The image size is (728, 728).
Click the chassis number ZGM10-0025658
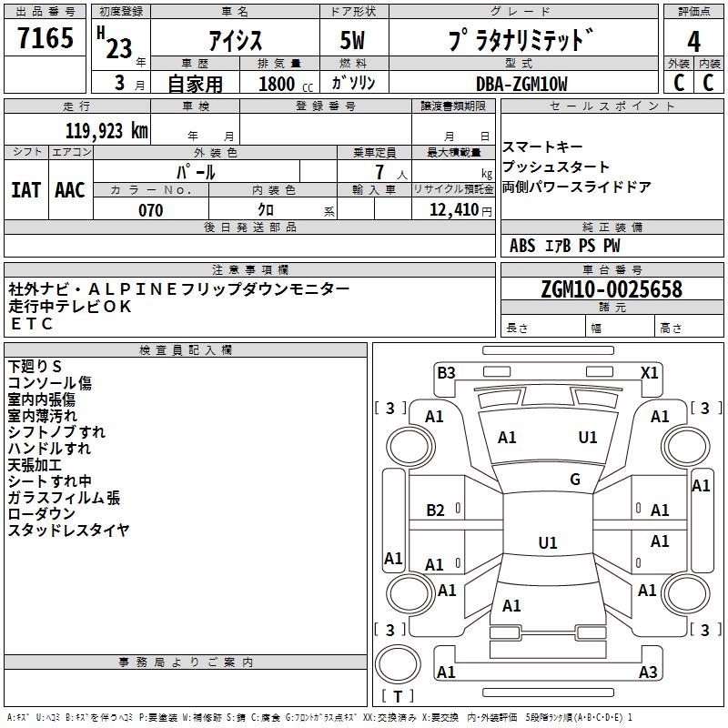(612, 289)
